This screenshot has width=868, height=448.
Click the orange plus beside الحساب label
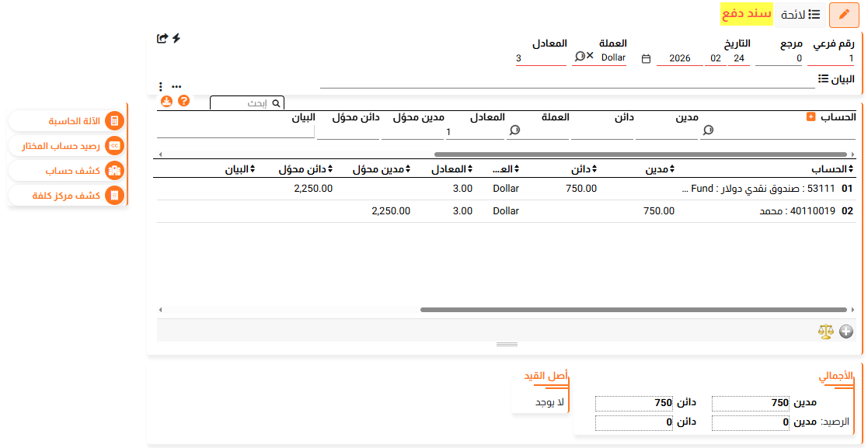pyautogui.click(x=811, y=116)
